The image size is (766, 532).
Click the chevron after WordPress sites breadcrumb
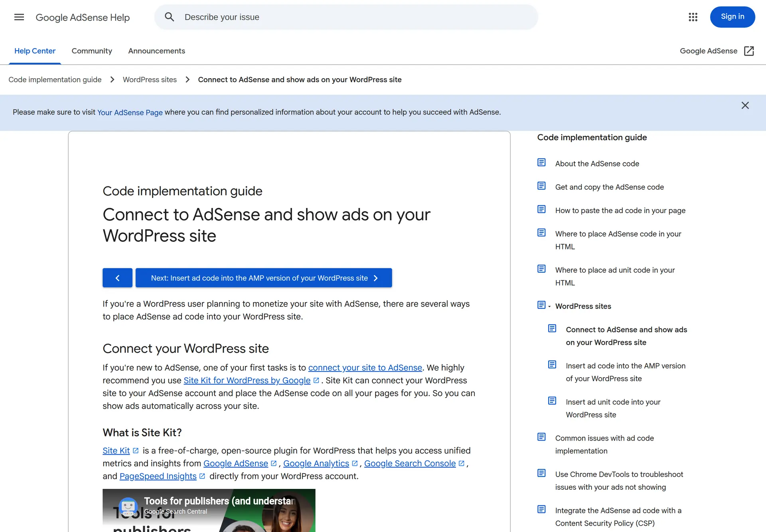188,80
